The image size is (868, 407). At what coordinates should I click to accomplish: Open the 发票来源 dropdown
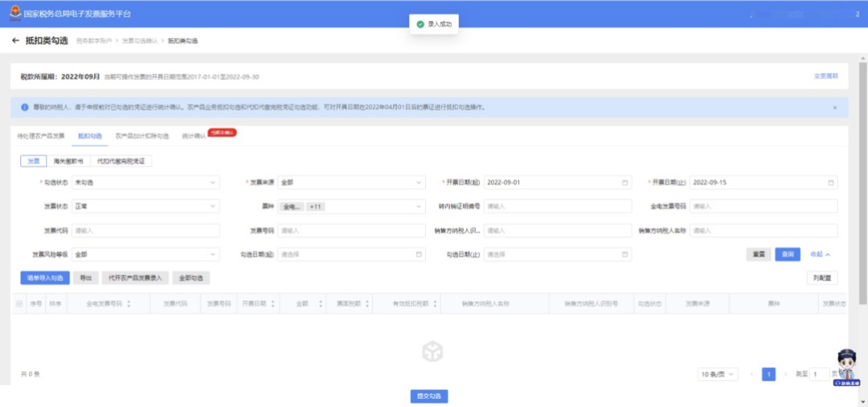point(351,182)
